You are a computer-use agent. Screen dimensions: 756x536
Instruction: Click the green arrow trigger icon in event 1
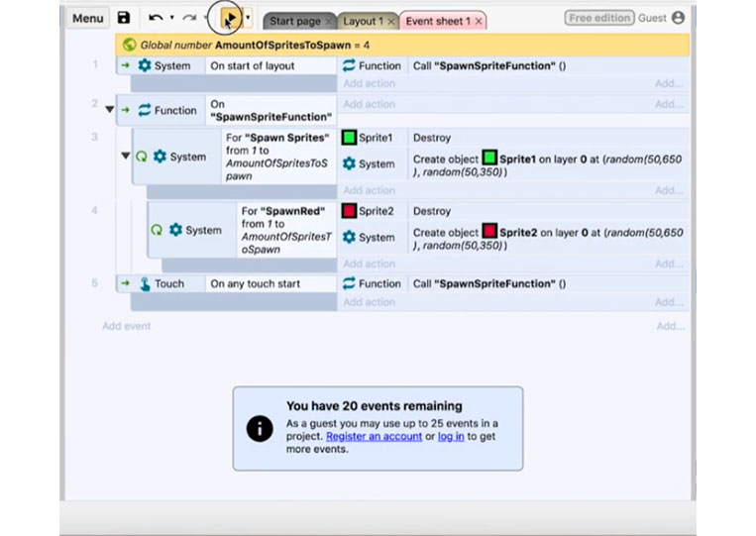point(126,65)
